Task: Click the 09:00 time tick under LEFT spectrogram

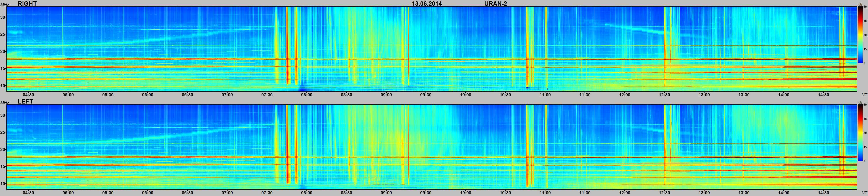Action: [386, 193]
